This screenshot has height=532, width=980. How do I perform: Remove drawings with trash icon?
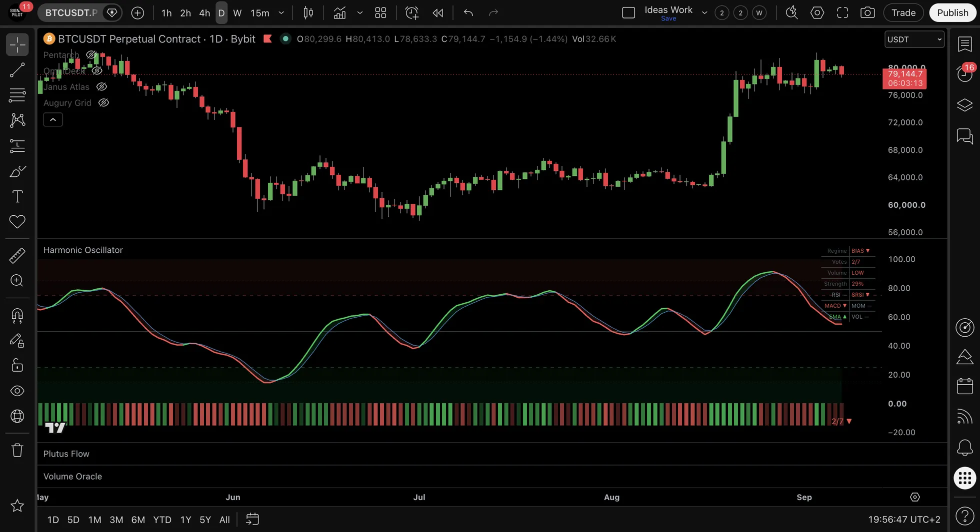pyautogui.click(x=17, y=450)
